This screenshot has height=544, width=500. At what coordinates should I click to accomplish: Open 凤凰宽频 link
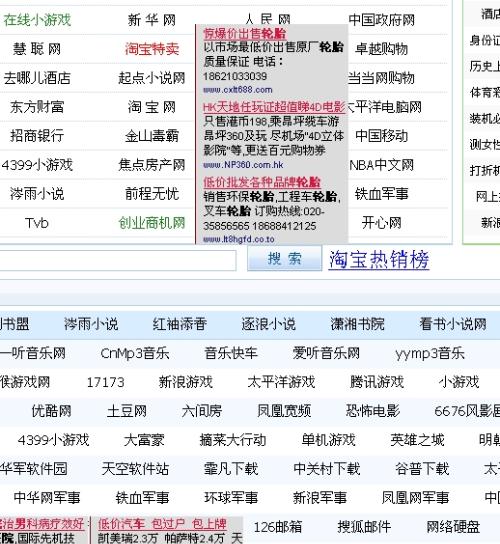point(284,411)
